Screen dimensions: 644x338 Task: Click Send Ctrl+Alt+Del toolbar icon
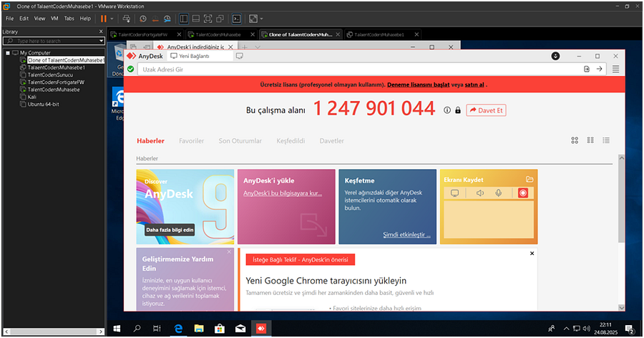(126, 19)
